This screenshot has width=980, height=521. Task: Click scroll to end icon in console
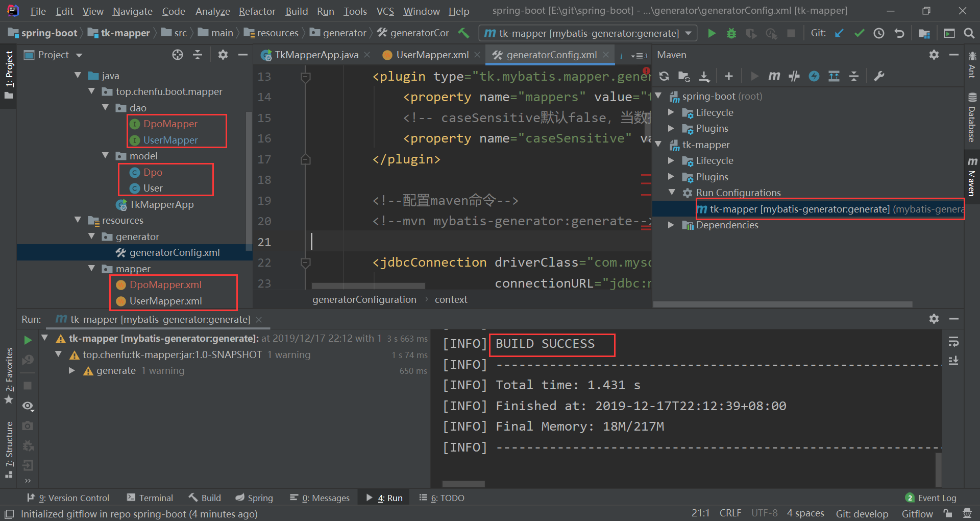pos(953,361)
